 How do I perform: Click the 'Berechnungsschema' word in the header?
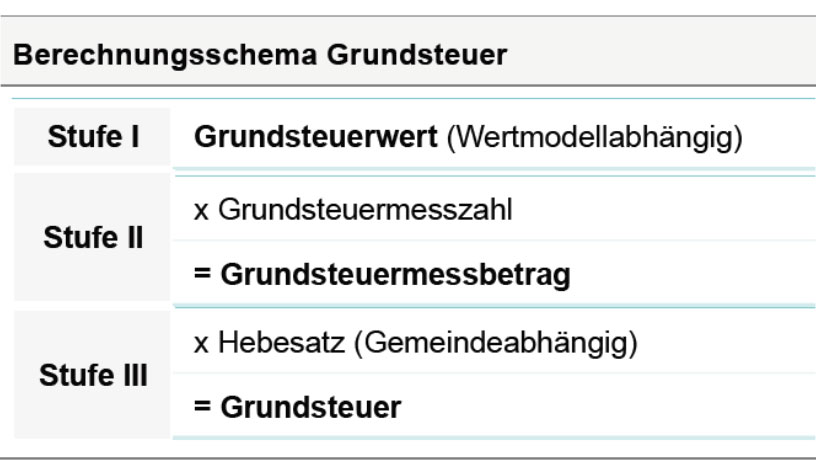point(165,55)
